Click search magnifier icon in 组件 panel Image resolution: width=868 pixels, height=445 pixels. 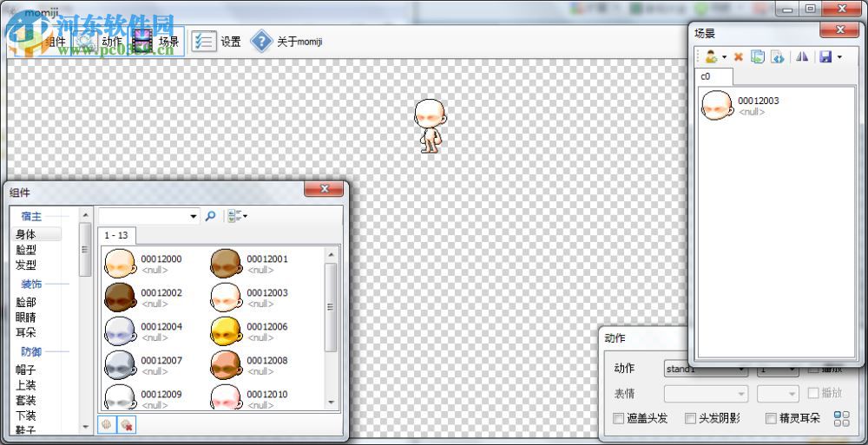click(210, 216)
